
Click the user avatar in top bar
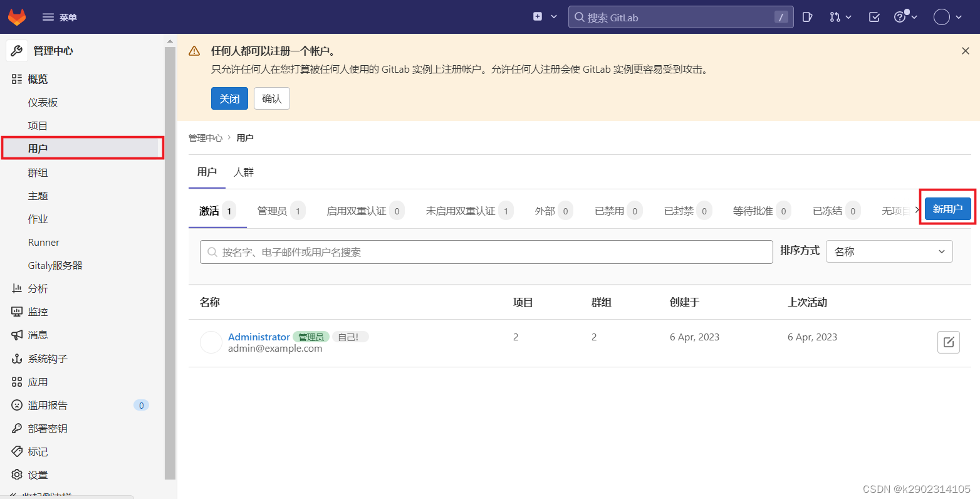[x=942, y=17]
